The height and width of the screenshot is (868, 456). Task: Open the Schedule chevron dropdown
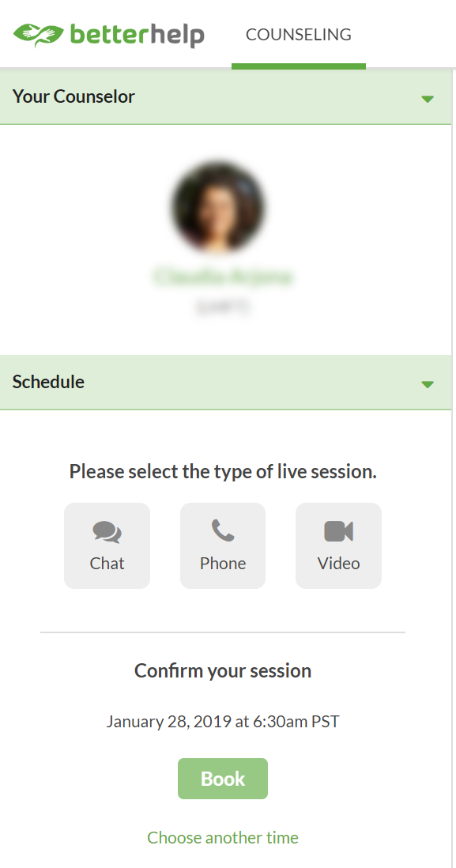[x=428, y=383]
